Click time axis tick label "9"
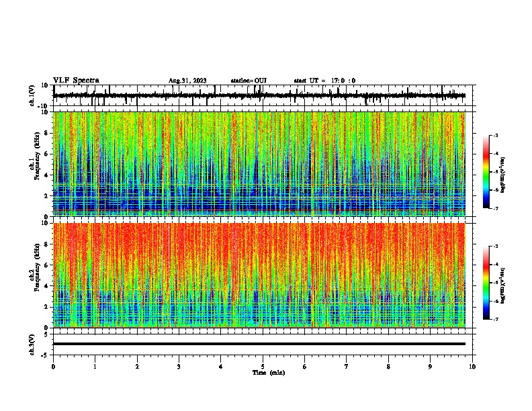Viewport: 532px width, 411px height. point(430,367)
